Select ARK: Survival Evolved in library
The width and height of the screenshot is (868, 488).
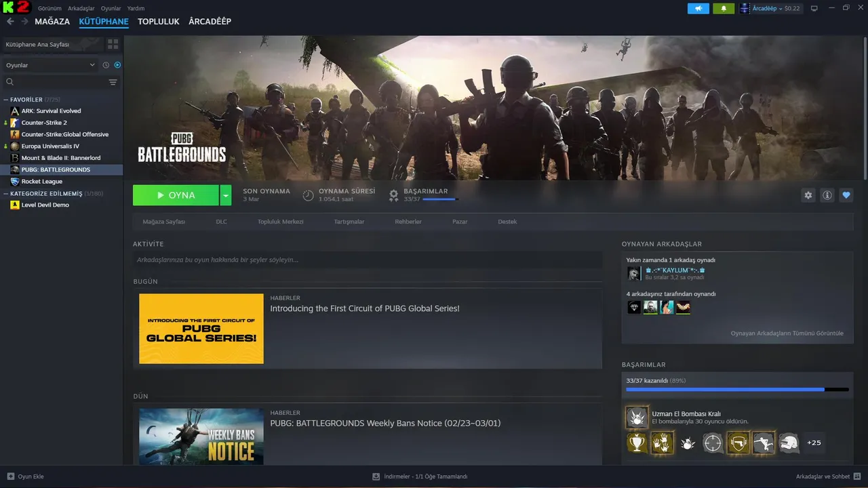(x=51, y=110)
